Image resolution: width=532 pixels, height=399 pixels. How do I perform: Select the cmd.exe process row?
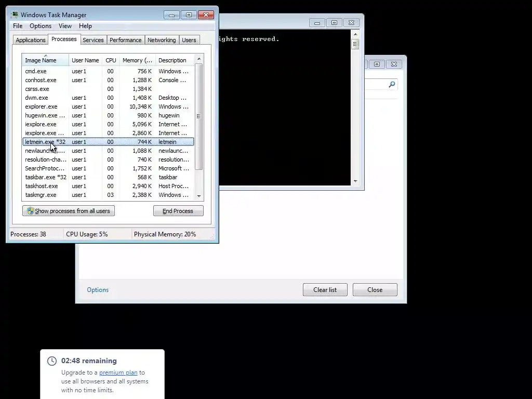108,71
